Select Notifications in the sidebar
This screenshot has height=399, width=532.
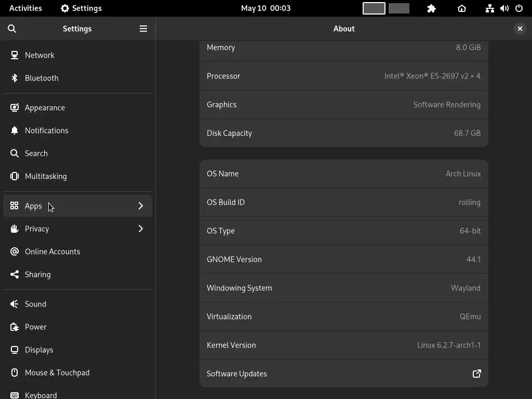(78, 130)
